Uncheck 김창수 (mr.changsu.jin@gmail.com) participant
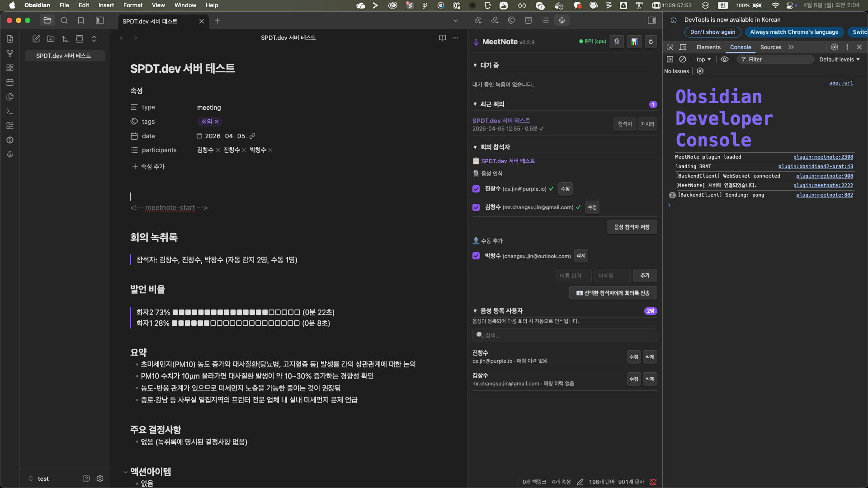This screenshot has width=868, height=488. (x=476, y=207)
